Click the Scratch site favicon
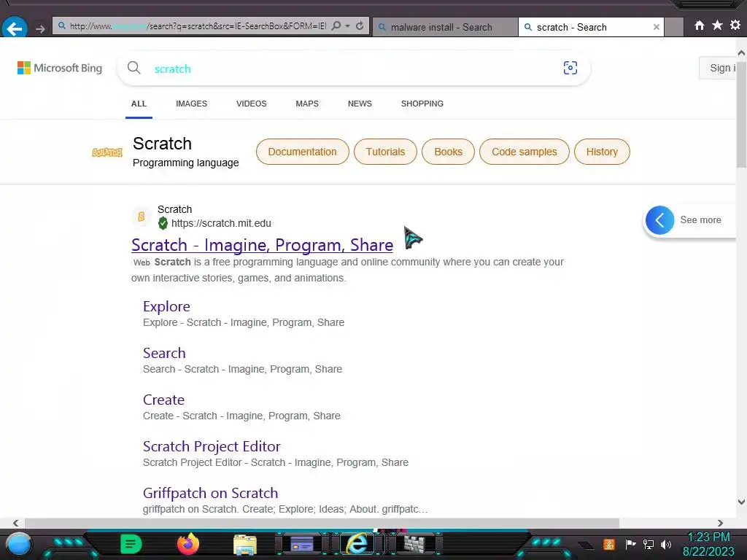 tap(141, 217)
